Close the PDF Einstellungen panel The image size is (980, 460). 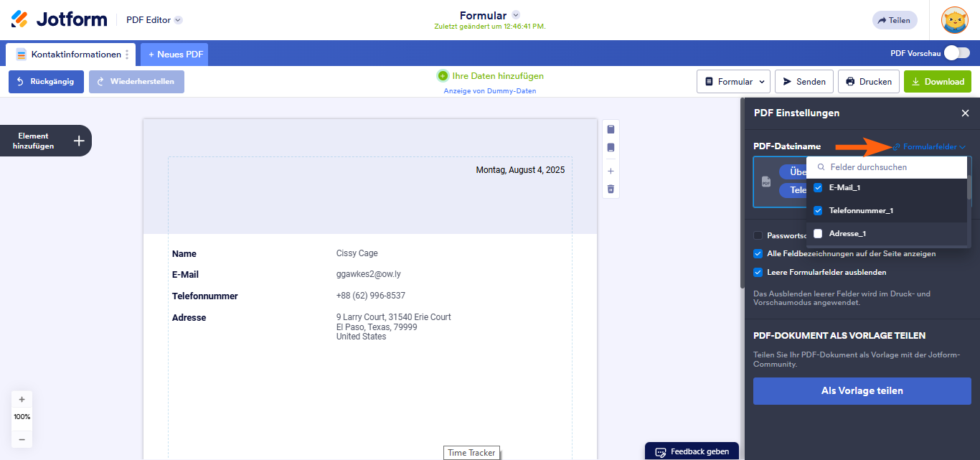click(965, 113)
